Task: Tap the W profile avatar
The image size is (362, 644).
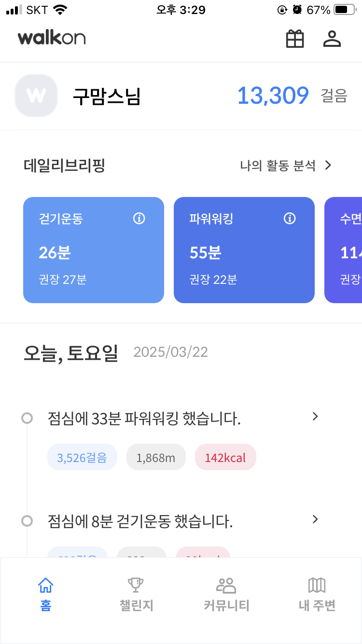Action: (x=36, y=96)
